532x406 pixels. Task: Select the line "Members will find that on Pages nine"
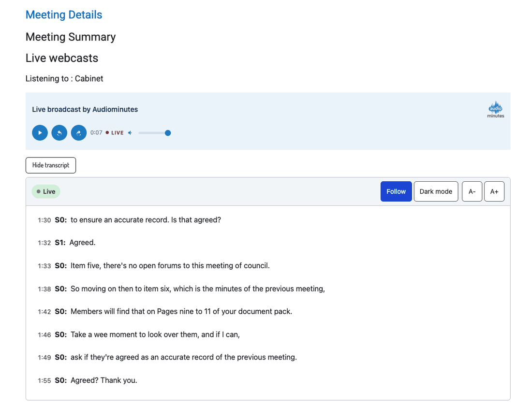pyautogui.click(x=181, y=311)
